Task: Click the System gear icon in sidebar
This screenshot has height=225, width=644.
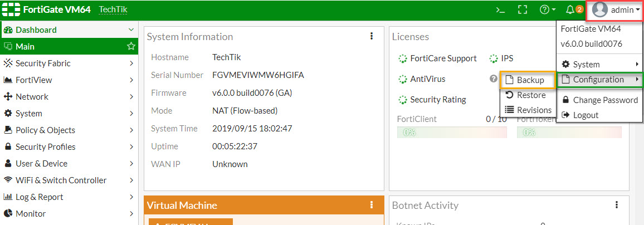Action: coord(7,113)
